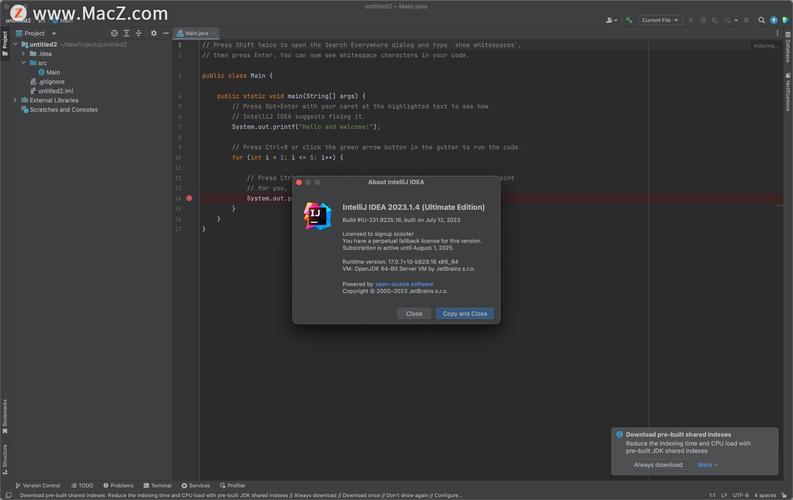Click the Run with Coverage icon

coord(715,20)
